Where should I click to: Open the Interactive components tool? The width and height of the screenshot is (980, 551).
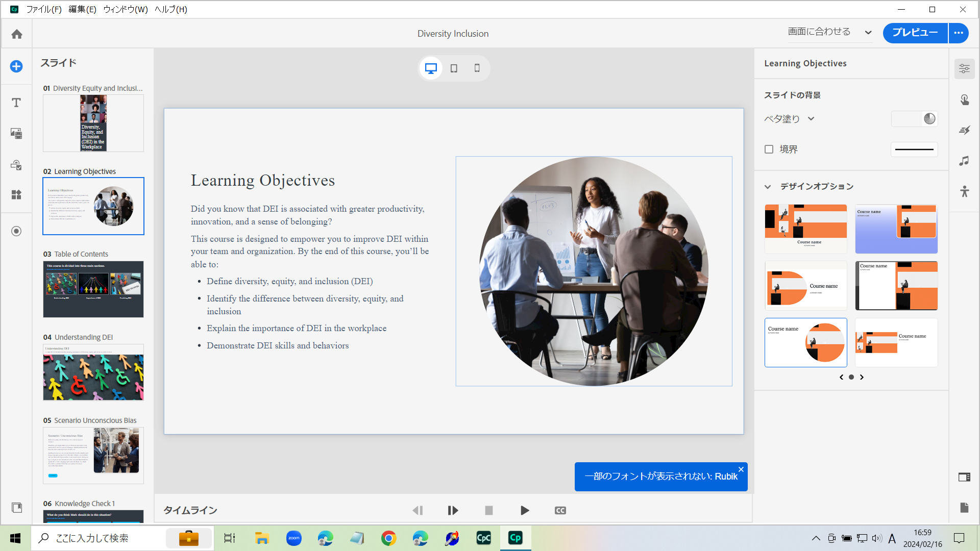16,165
